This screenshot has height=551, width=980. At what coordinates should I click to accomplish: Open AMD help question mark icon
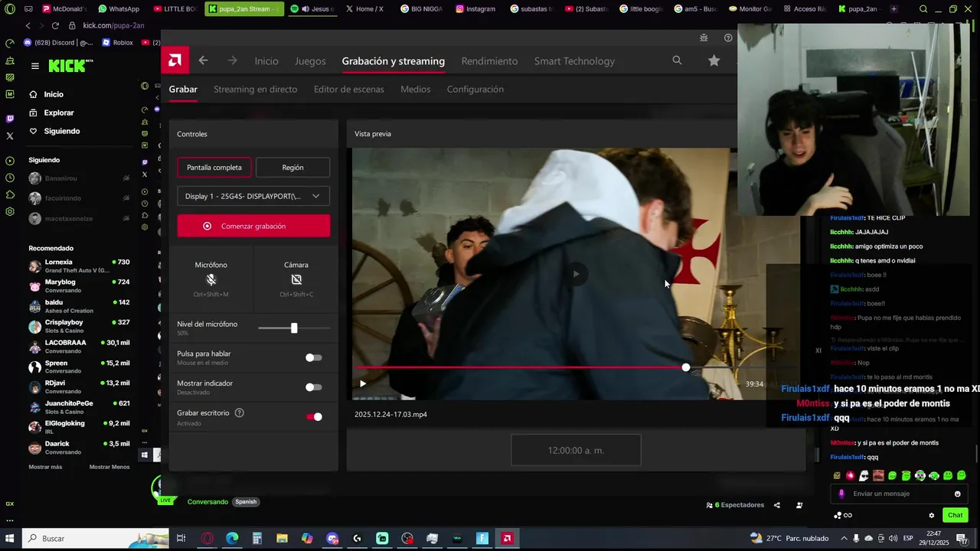(x=728, y=37)
